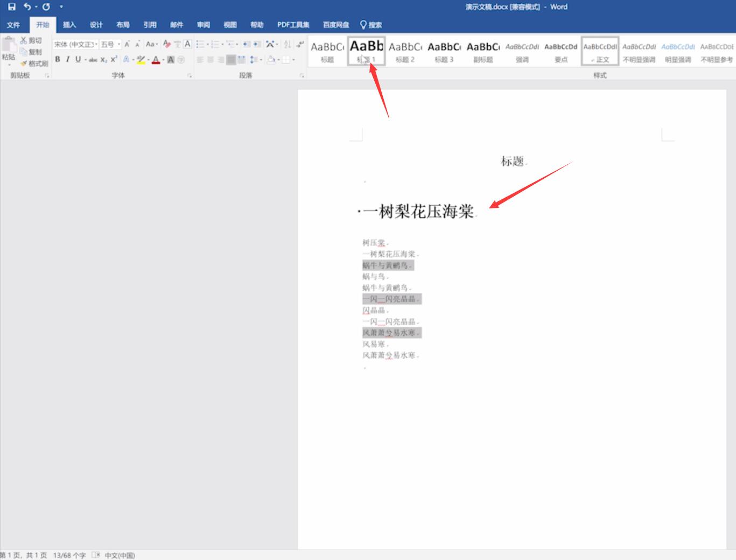736x560 pixels.
Task: Toggle justified alignment button
Action: 231,60
